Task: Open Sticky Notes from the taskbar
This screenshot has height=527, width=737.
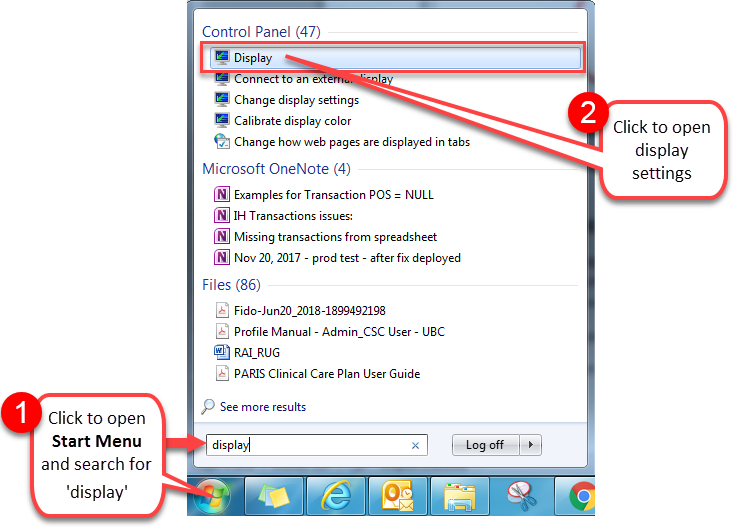Action: pos(275,497)
